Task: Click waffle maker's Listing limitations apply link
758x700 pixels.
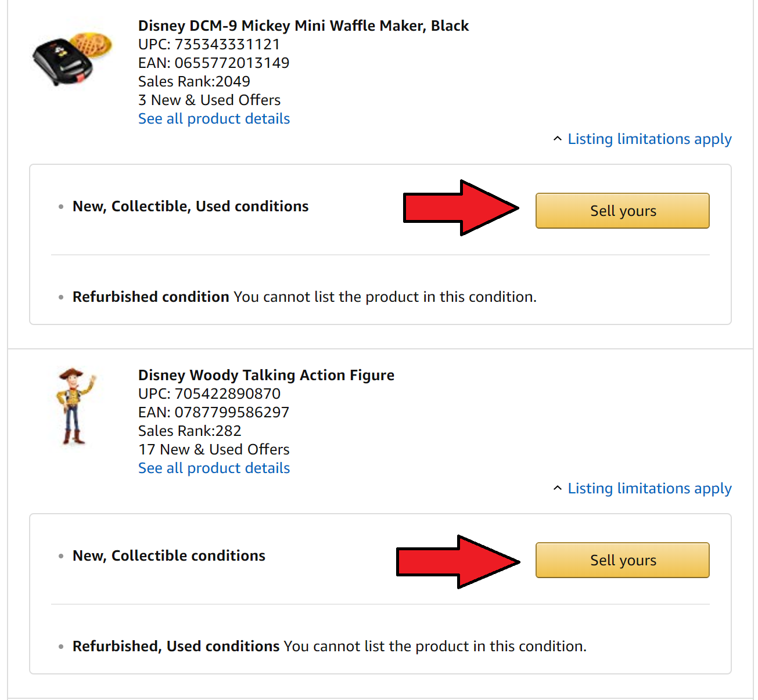Action: click(649, 139)
